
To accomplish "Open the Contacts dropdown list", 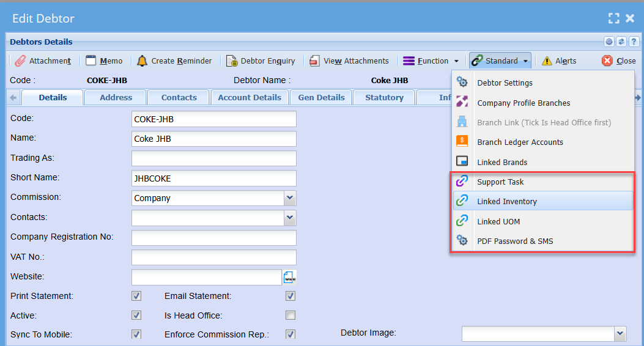I will tap(290, 218).
